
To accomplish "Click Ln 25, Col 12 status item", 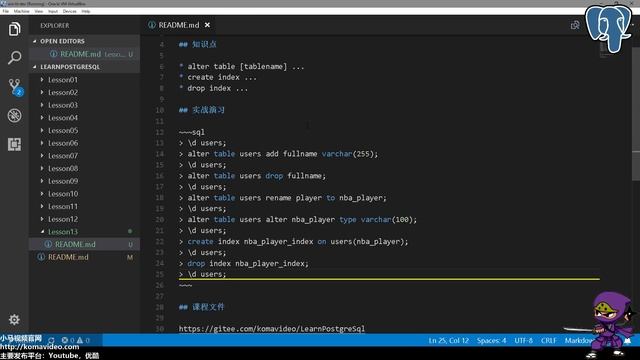I will pos(448,340).
